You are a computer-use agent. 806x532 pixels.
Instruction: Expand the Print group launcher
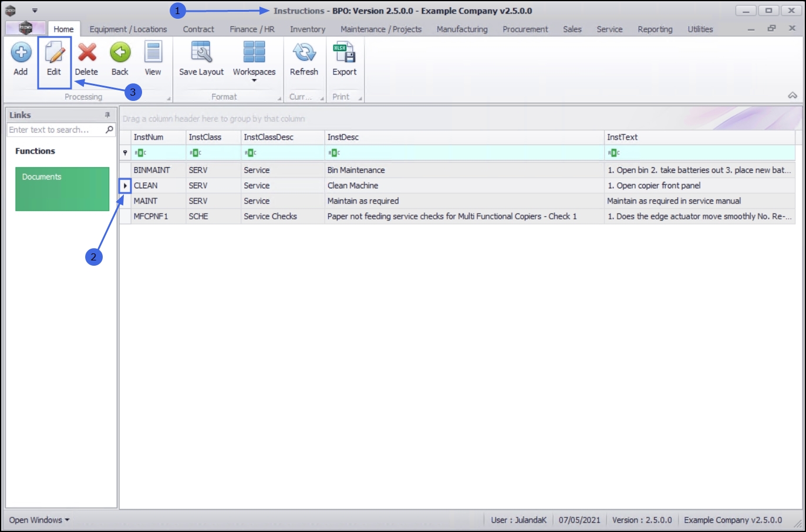click(x=360, y=99)
